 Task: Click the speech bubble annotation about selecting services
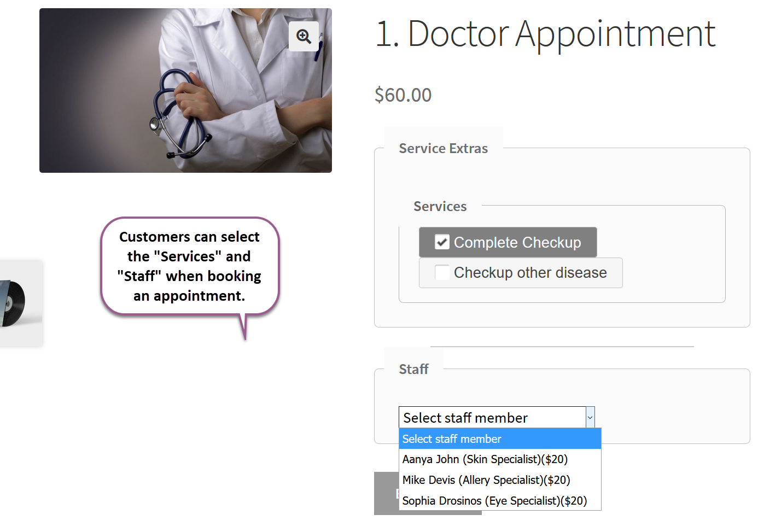click(190, 266)
